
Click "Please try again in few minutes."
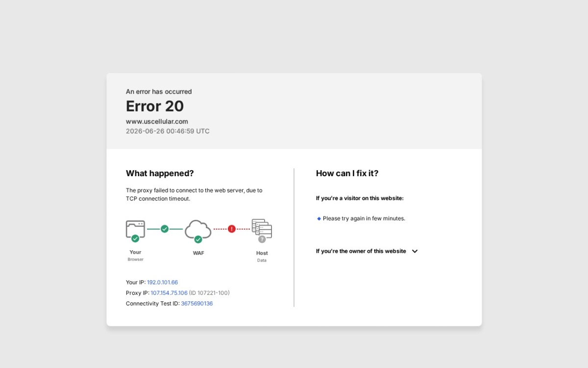pos(364,218)
